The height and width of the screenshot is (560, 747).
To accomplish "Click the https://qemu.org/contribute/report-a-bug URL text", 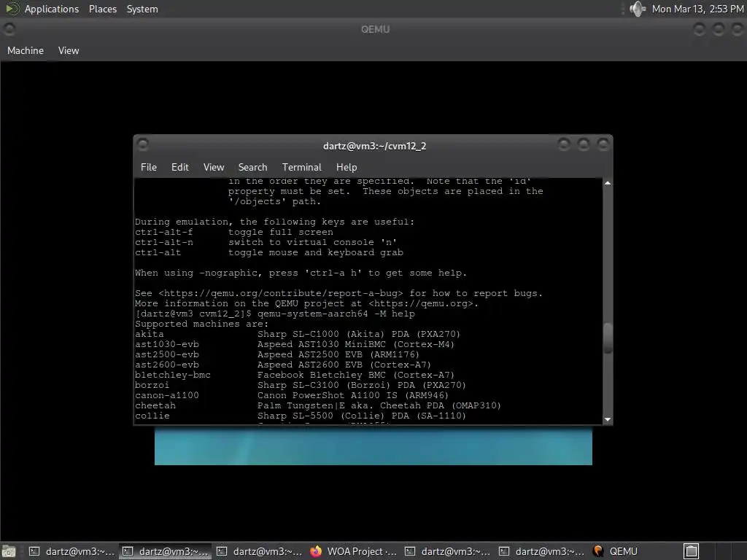I will click(x=281, y=293).
